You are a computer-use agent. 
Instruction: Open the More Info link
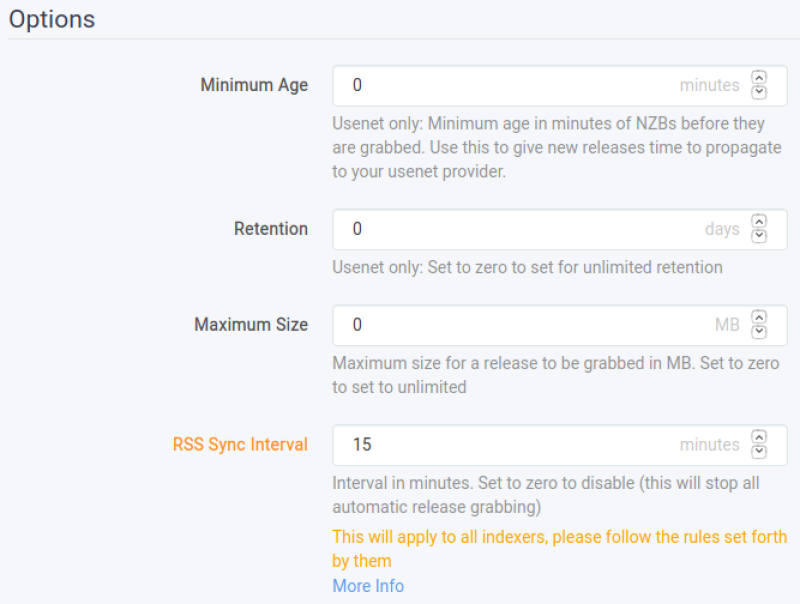tap(368, 586)
